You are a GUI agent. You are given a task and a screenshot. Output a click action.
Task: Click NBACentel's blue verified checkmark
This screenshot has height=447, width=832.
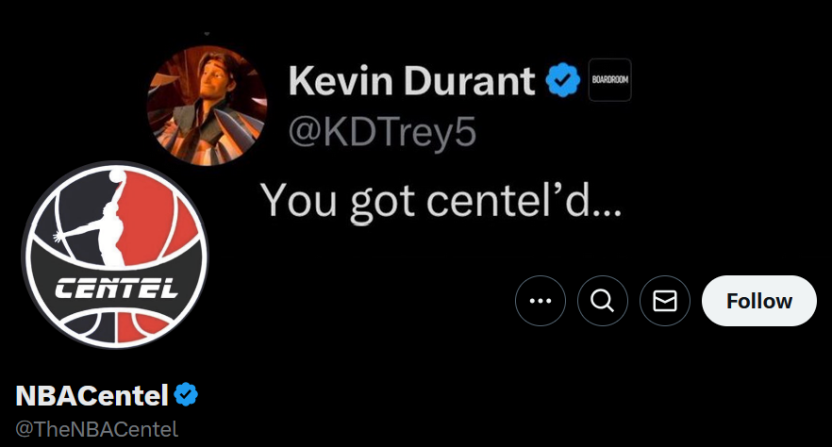coord(186,395)
